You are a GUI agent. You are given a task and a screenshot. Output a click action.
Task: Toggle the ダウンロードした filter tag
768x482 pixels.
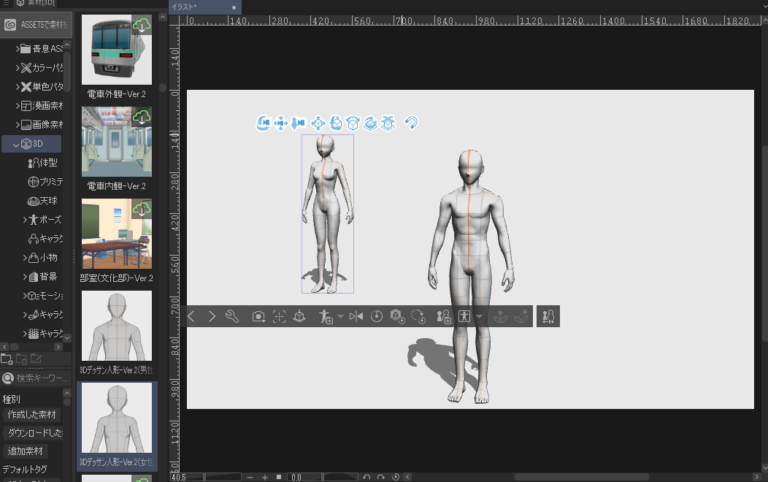coord(33,433)
